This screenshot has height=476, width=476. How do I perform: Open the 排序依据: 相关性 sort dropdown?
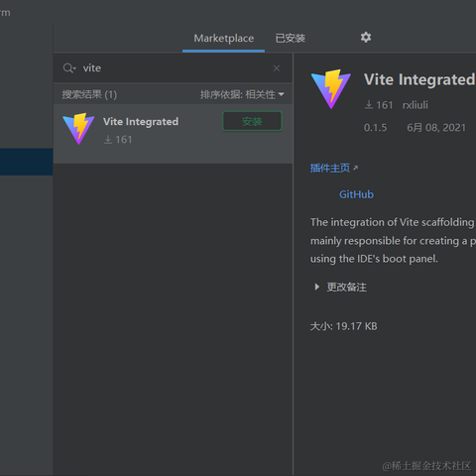[x=242, y=95]
